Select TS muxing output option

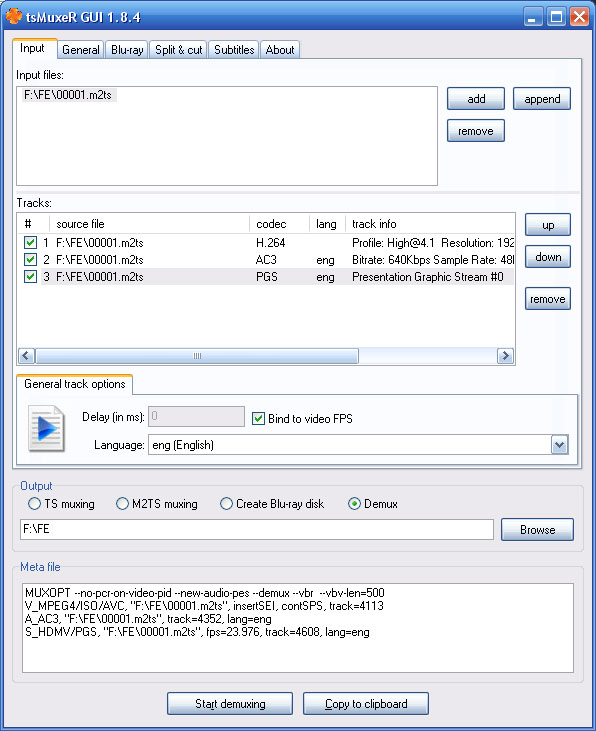point(35,504)
